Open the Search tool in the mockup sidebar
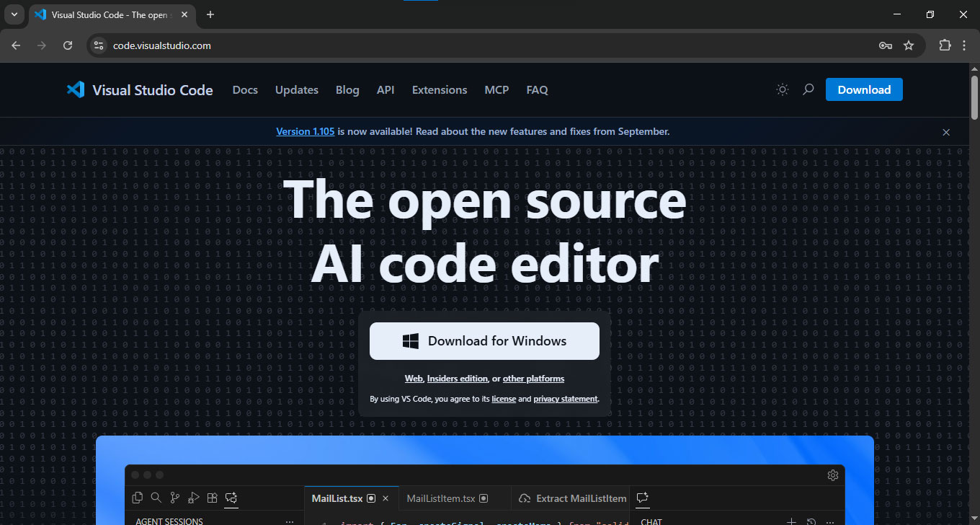980x525 pixels. coord(156,498)
